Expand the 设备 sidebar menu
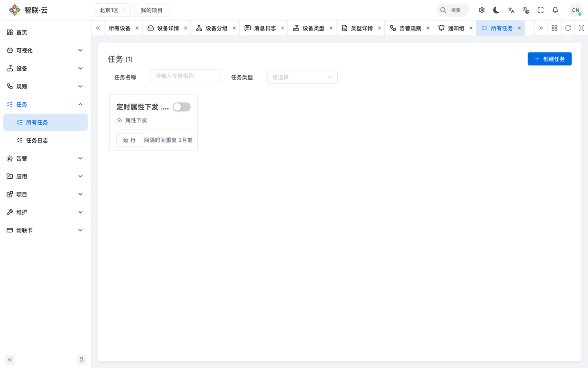588x368 pixels. point(45,68)
